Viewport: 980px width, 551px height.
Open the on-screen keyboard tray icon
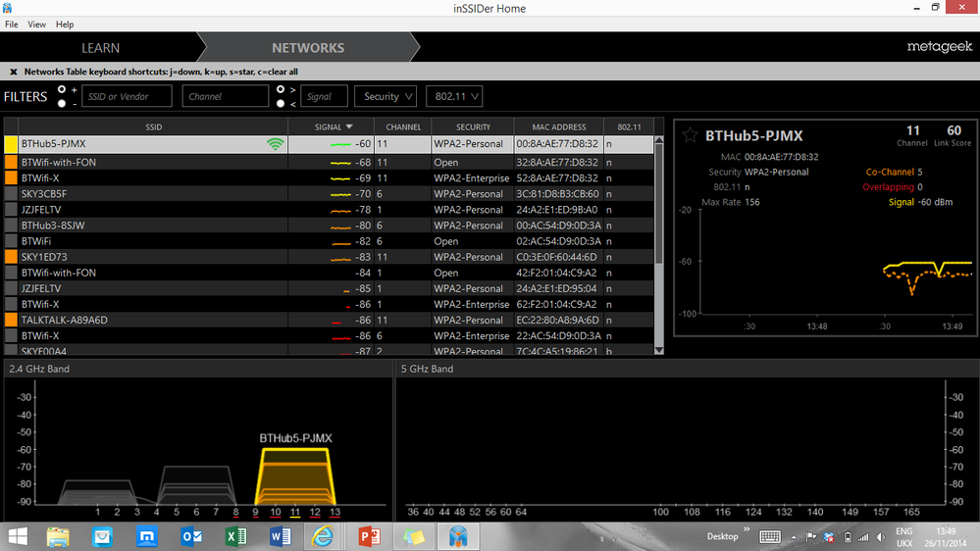coord(769,536)
